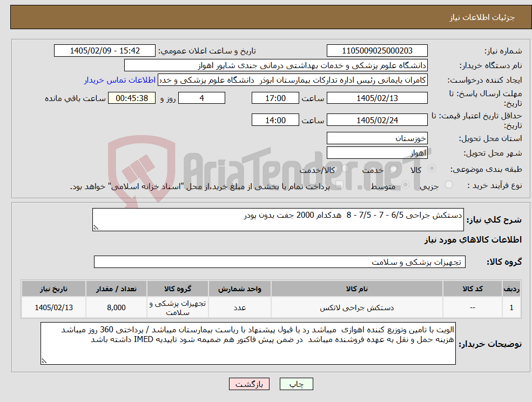The width and height of the screenshot is (532, 402).
Task: Select the متوسط purchase type radio
Action: tap(405, 185)
